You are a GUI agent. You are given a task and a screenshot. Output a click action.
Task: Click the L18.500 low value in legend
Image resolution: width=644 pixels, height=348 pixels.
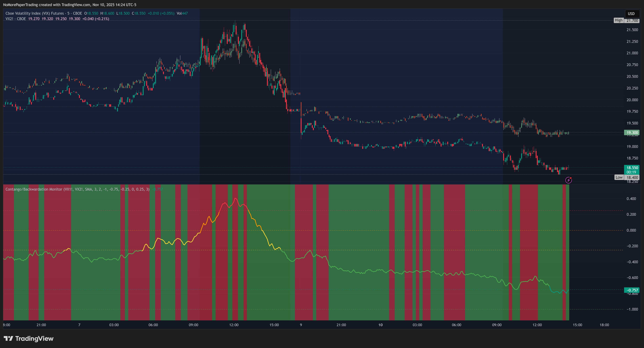pos(123,13)
